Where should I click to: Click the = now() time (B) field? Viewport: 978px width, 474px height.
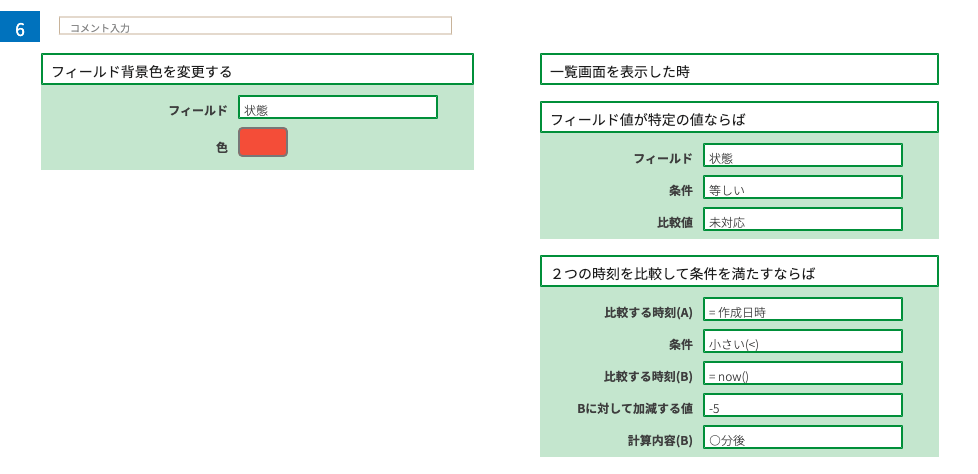click(803, 373)
